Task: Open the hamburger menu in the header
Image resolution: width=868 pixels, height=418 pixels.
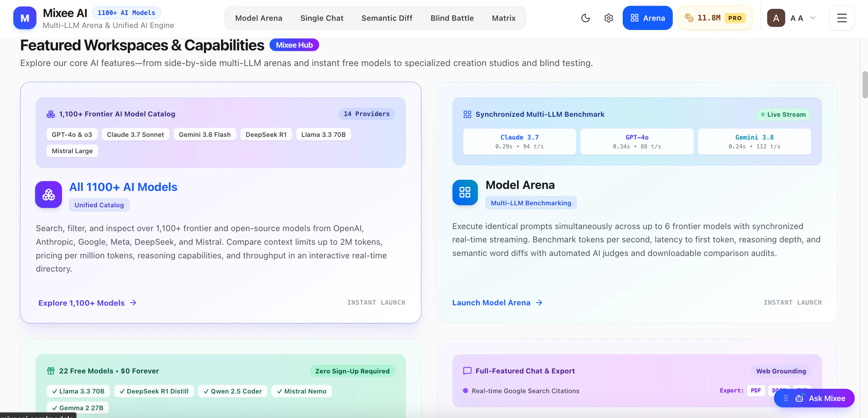Action: (x=842, y=18)
